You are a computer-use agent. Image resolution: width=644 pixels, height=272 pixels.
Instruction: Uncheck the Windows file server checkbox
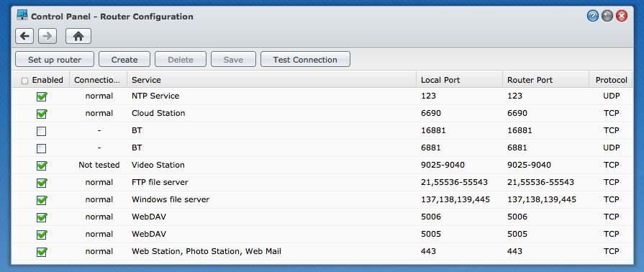click(42, 200)
